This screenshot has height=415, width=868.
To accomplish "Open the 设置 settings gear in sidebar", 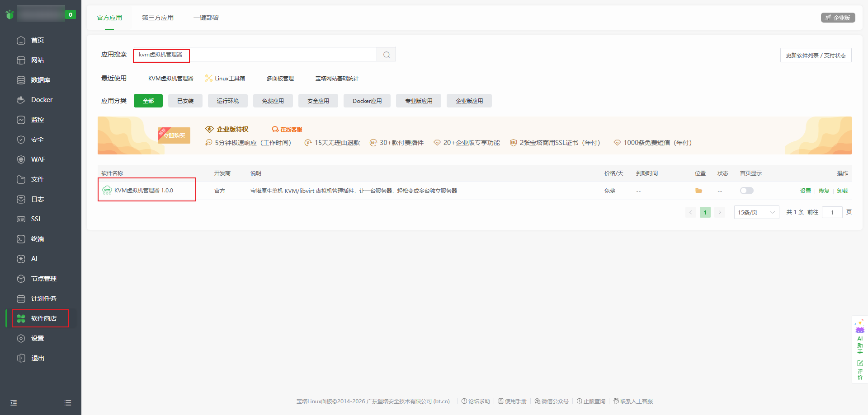I will (21, 338).
